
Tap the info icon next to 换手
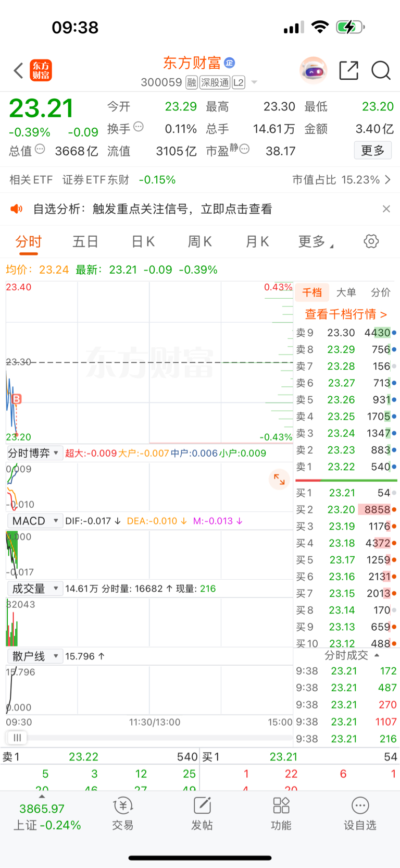(139, 126)
